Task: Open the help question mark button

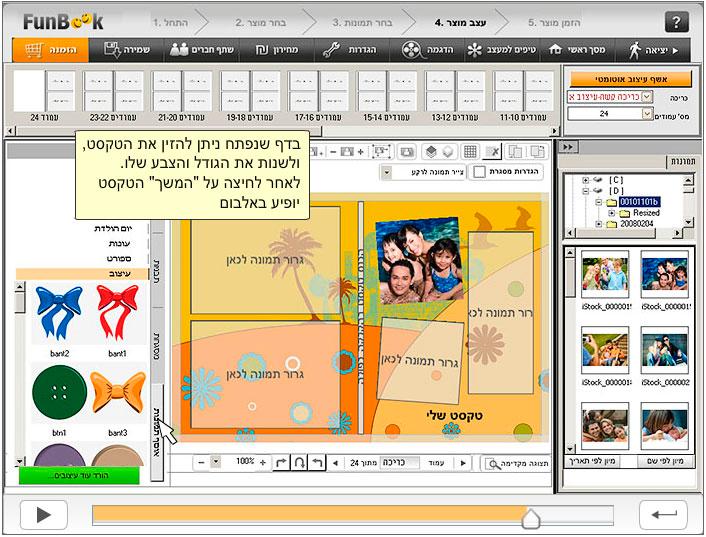Action: 676,22
